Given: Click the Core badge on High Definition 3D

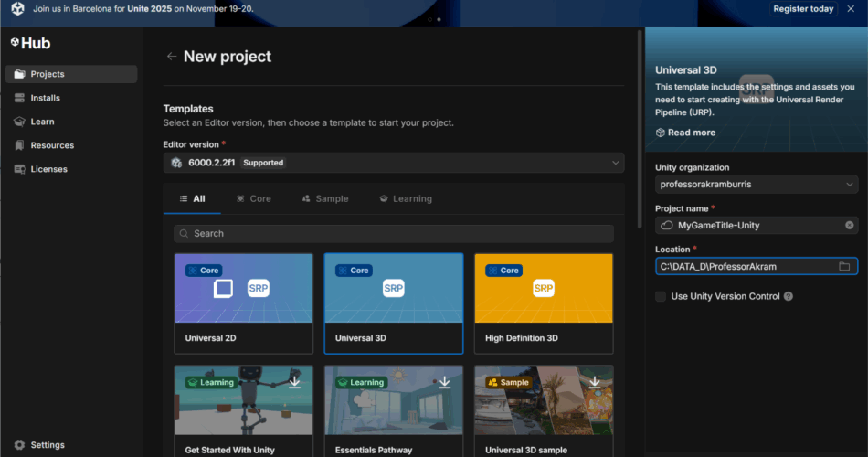Looking at the screenshot, I should pyautogui.click(x=503, y=271).
